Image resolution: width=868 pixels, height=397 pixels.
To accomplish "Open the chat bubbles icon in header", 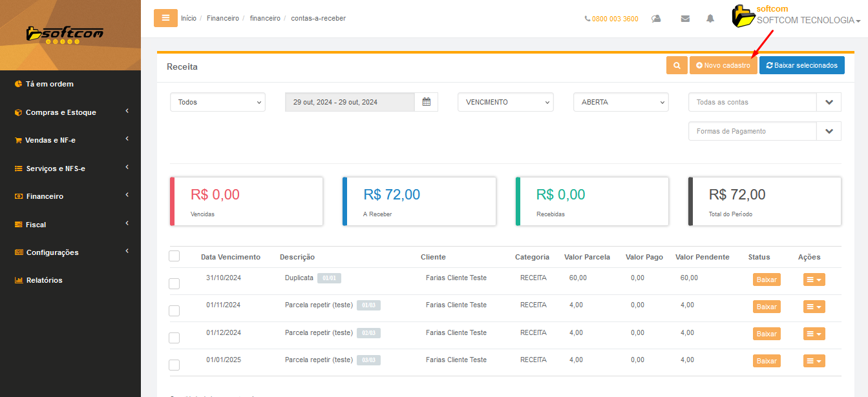I will pyautogui.click(x=656, y=19).
